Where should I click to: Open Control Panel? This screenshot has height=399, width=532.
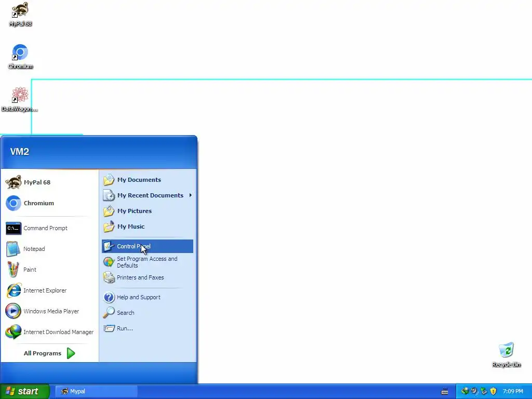pyautogui.click(x=147, y=246)
